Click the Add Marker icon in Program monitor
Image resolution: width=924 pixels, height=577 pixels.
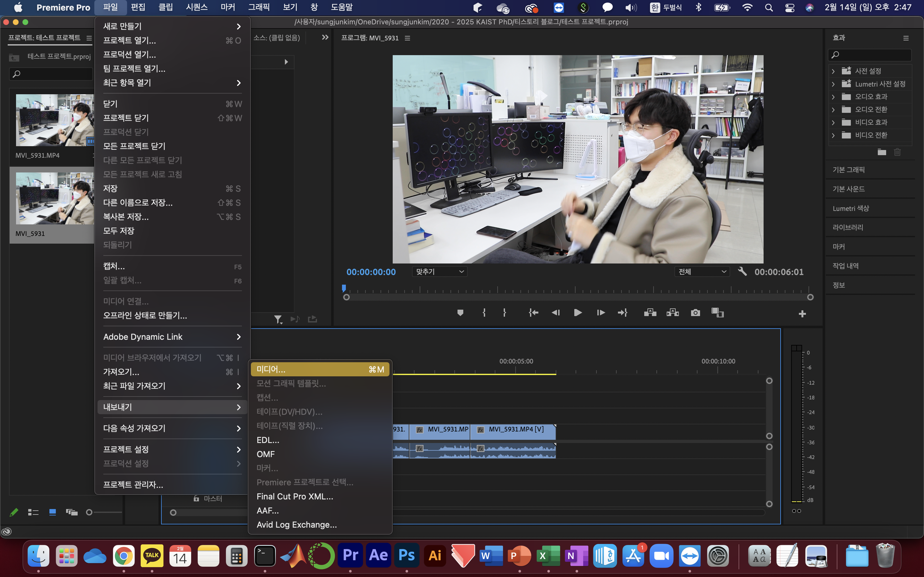[x=460, y=313]
